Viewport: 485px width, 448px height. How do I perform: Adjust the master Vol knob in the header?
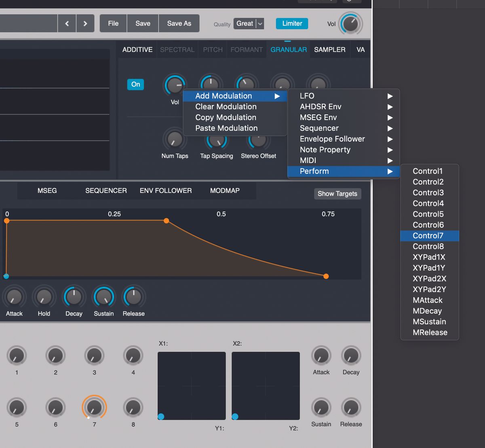pyautogui.click(x=350, y=23)
